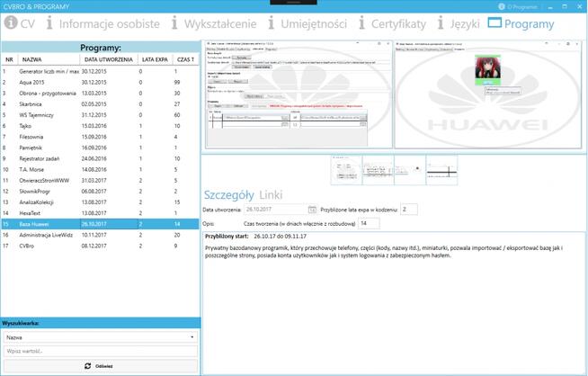588x376 pixels.
Task: Open the CV tab
Action: [20, 23]
